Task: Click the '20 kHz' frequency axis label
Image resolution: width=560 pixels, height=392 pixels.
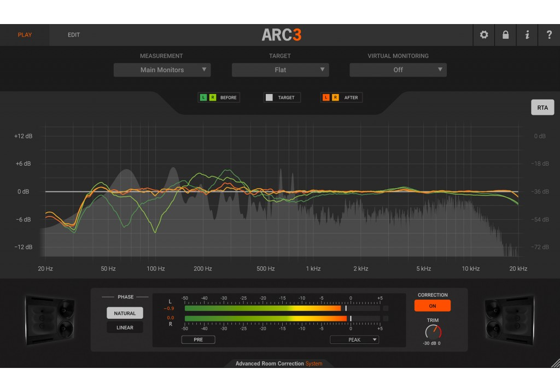Action: click(x=518, y=268)
